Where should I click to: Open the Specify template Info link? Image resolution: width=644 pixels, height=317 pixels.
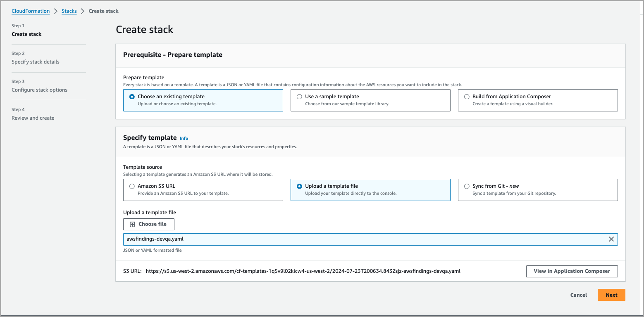point(184,138)
